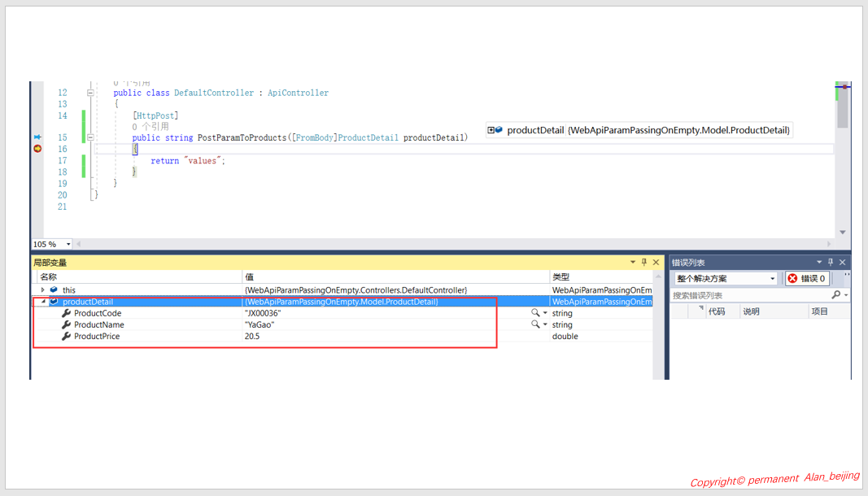868x496 pixels.
Task: Click the 错误列表 panel title
Action: pyautogui.click(x=688, y=263)
